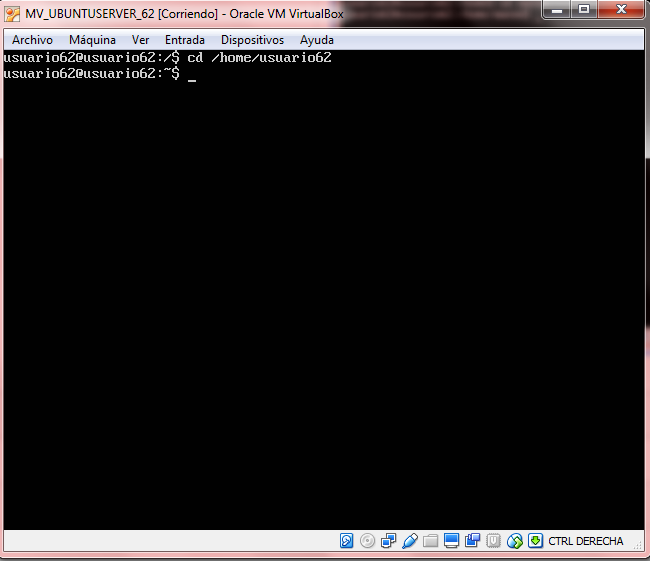Click the 'cd /home/usuario62' command text
The height and width of the screenshot is (561, 650).
(259, 57)
